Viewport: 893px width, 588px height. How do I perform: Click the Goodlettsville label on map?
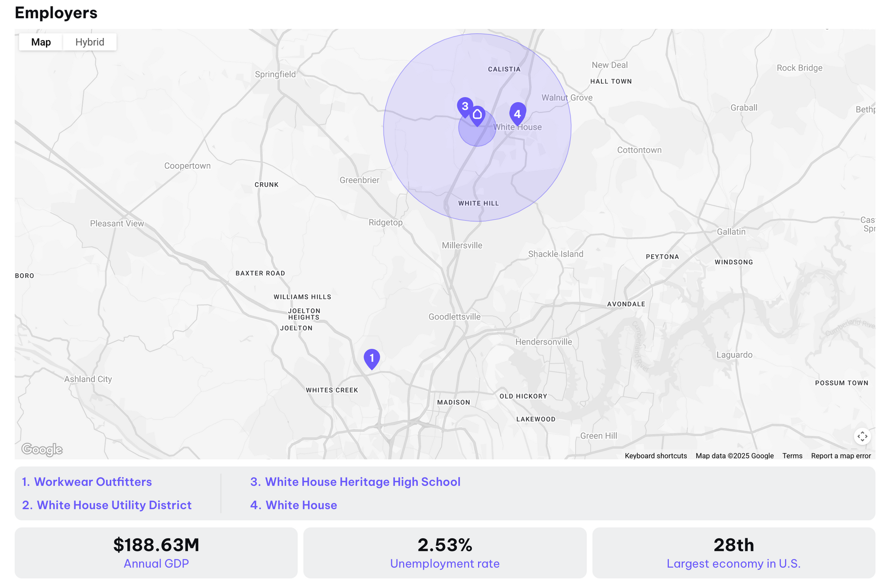coord(455,317)
